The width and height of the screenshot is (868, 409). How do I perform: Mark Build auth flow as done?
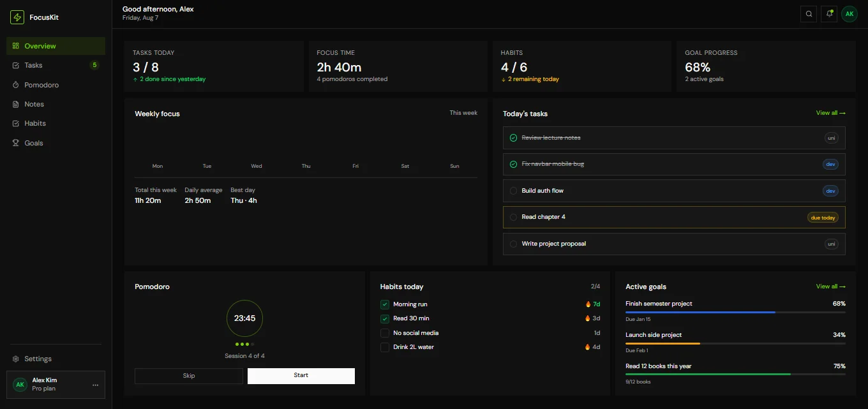[513, 191]
